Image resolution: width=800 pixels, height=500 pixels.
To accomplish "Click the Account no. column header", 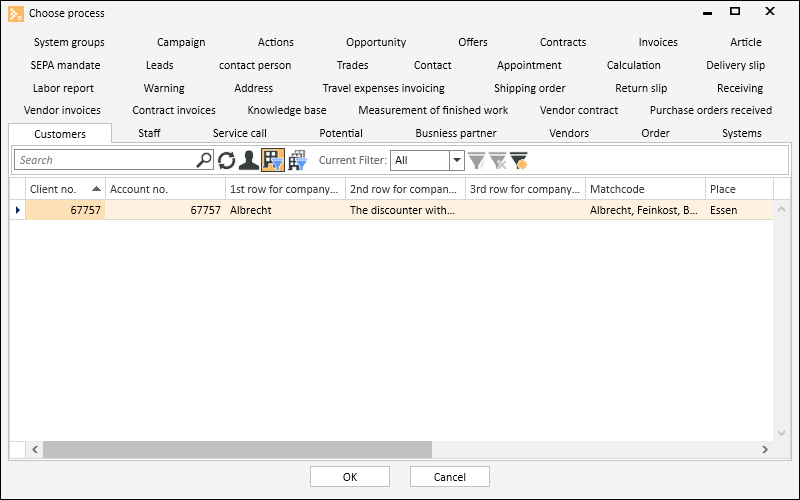I will 165,189.
